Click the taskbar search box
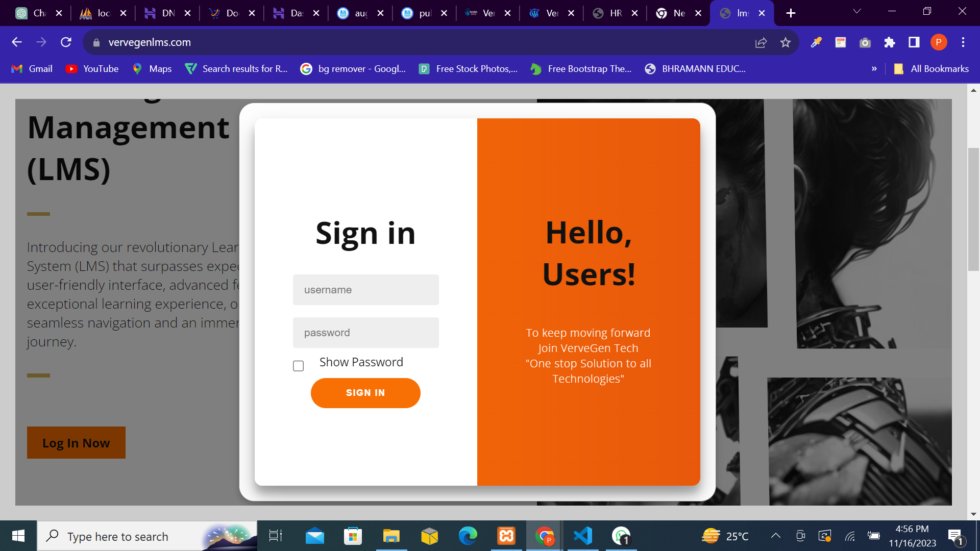This screenshot has width=980, height=551. click(147, 536)
